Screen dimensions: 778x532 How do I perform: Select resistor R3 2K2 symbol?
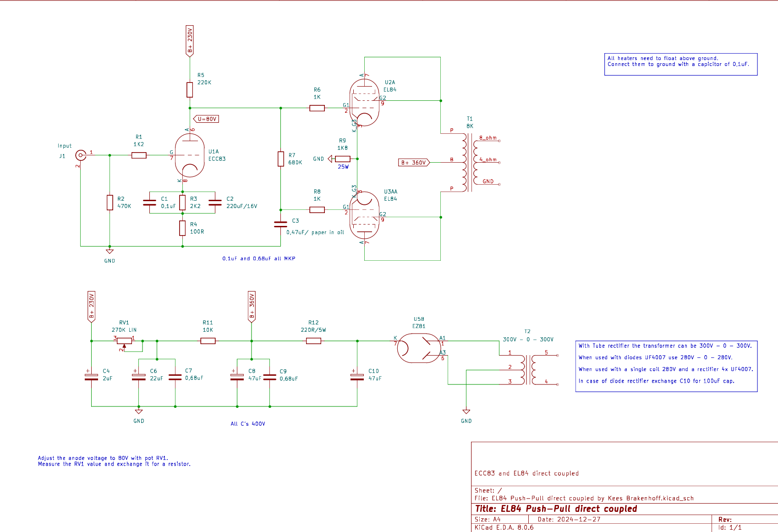[x=182, y=203]
